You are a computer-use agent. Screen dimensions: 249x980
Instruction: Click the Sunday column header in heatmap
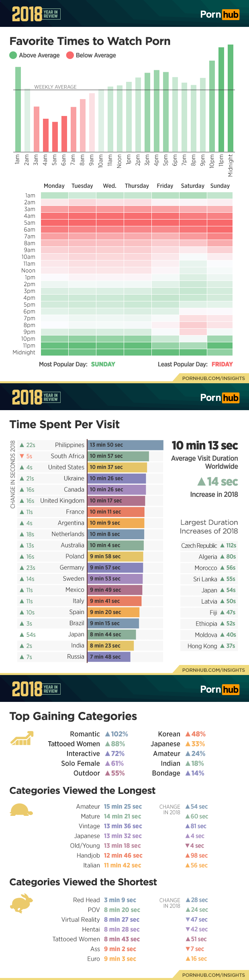pyautogui.click(x=220, y=186)
